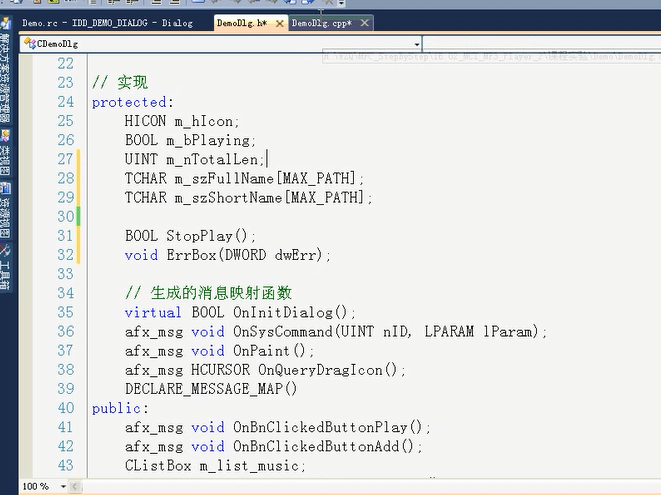The image size is (661, 495).
Task: Click the CDemoDlg class icon in the scope box
Action: (x=30, y=43)
